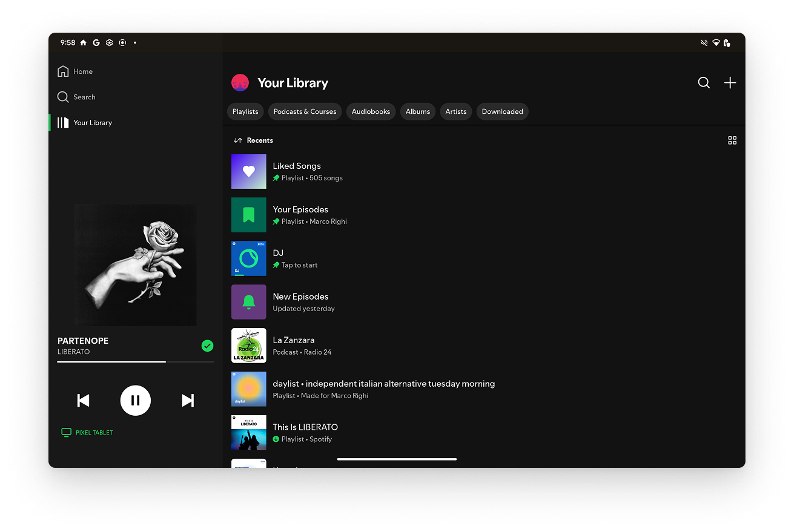
Task: Click the PARTENOPE track title
Action: (83, 341)
